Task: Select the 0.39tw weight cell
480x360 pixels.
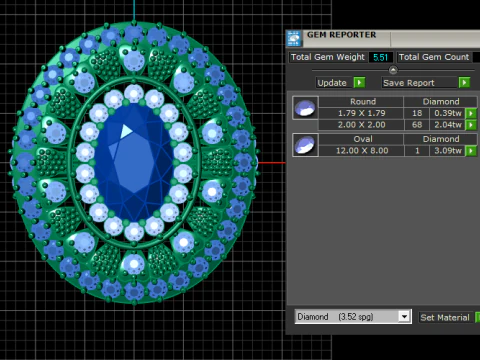Action: pos(448,113)
